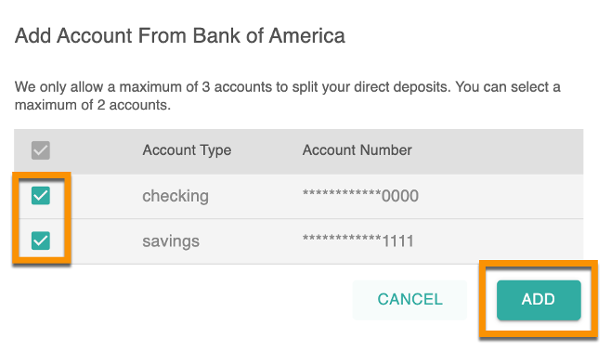Viewport: 611px width, 364px height.
Task: Select the 'savings' account type text
Action: (x=171, y=241)
